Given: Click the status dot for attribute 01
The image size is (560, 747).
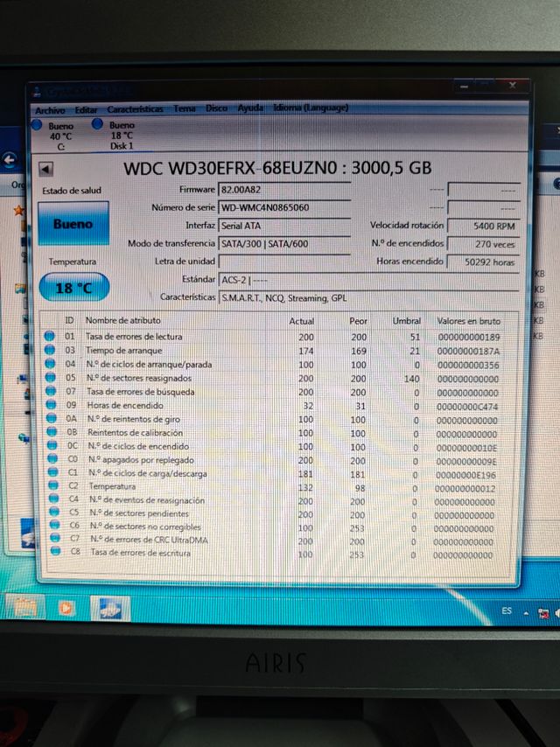Looking at the screenshot, I should 49,336.
